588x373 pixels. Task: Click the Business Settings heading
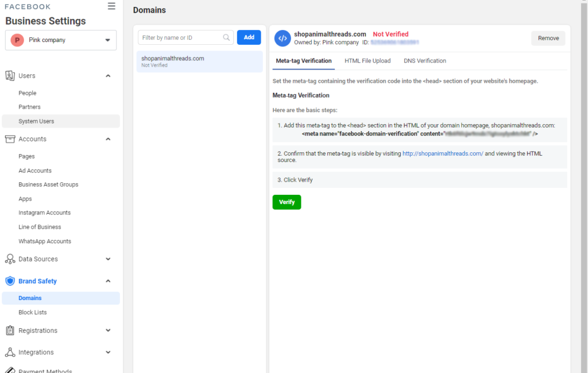pyautogui.click(x=45, y=21)
